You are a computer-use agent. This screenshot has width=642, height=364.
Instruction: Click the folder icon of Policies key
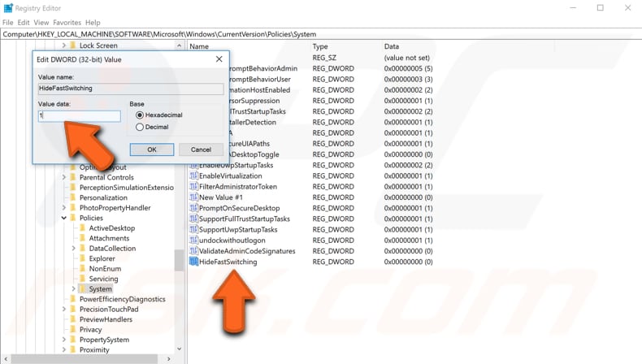[73, 218]
